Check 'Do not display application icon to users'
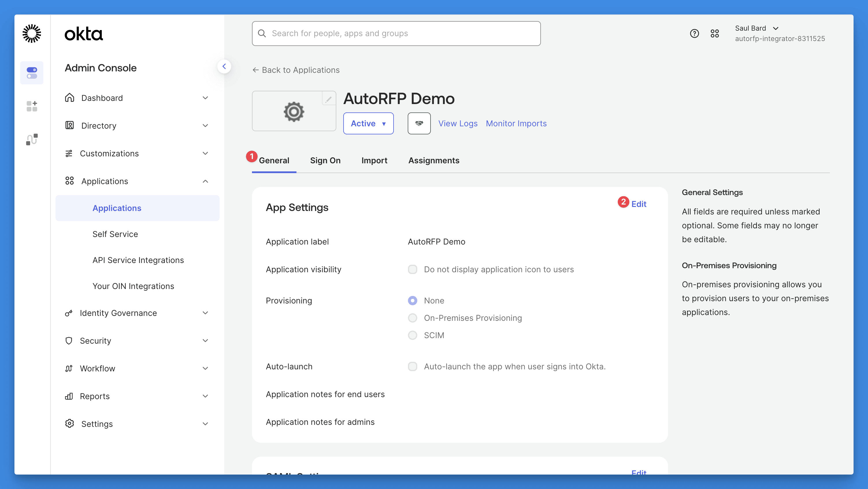The height and width of the screenshot is (489, 868). [412, 269]
